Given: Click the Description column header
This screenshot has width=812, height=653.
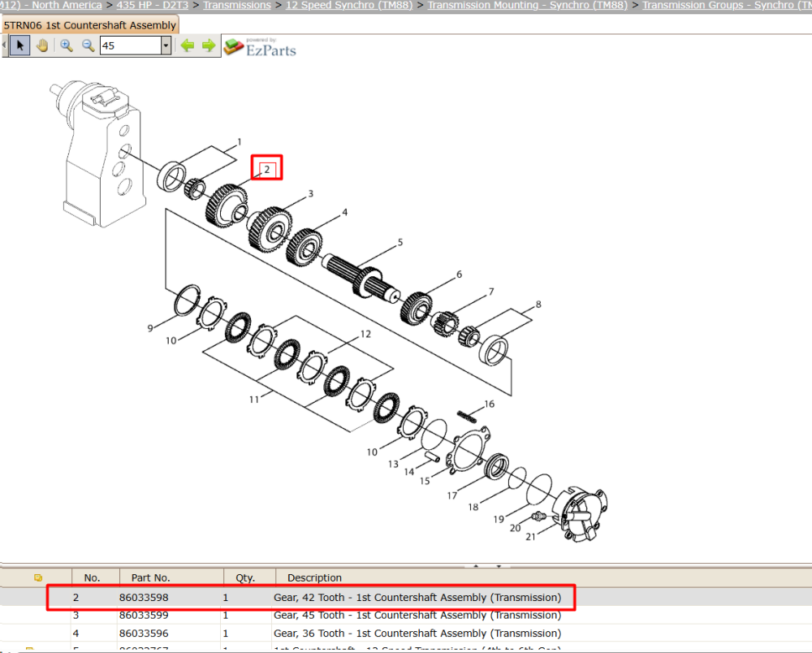Looking at the screenshot, I should pos(315,577).
